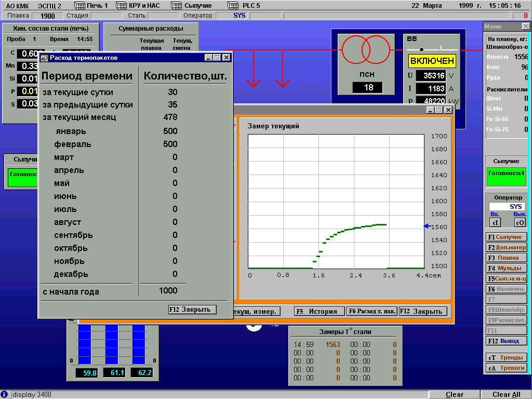The image size is (532, 399).
Task: Click the ВКЛЮЧЕН breaker status indicator
Action: pyautogui.click(x=432, y=61)
